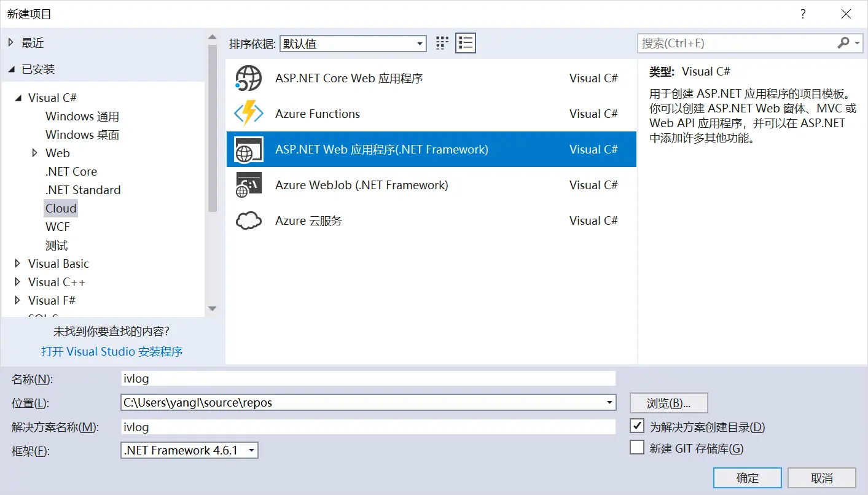868x495 pixels.
Task: Collapse the Visual C# tree node
Action: pos(18,98)
